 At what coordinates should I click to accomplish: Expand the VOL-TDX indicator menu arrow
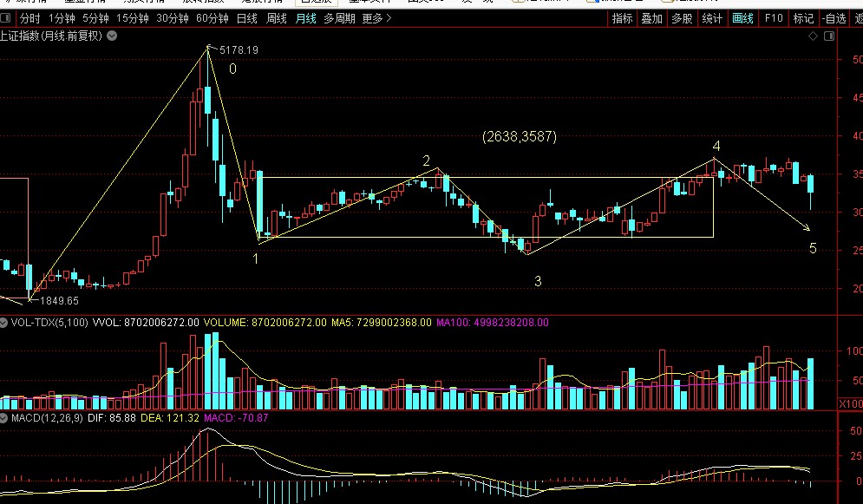[3, 323]
